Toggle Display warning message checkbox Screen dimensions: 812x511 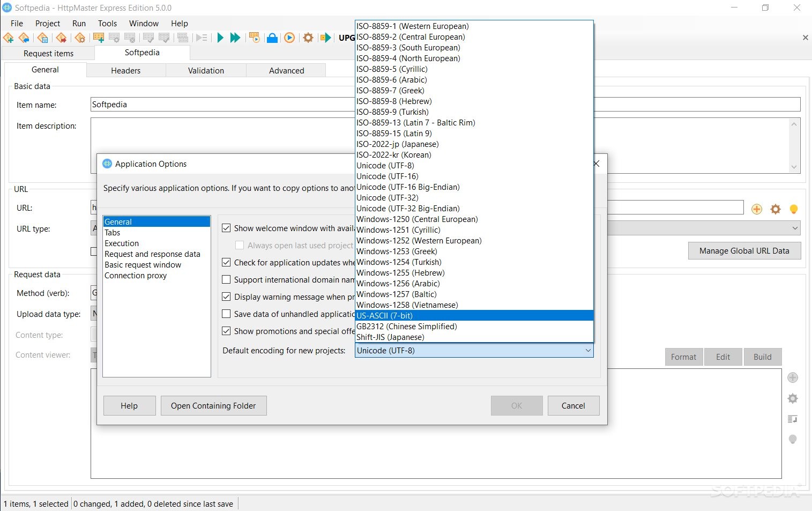(226, 297)
